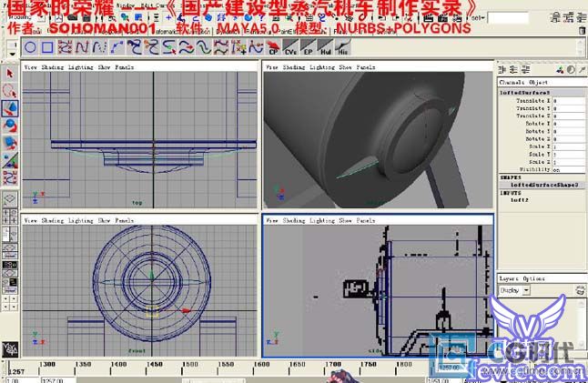This screenshot has height=383, width=588.
Task: Activate the Move tool in toolbox
Action: (x=10, y=108)
